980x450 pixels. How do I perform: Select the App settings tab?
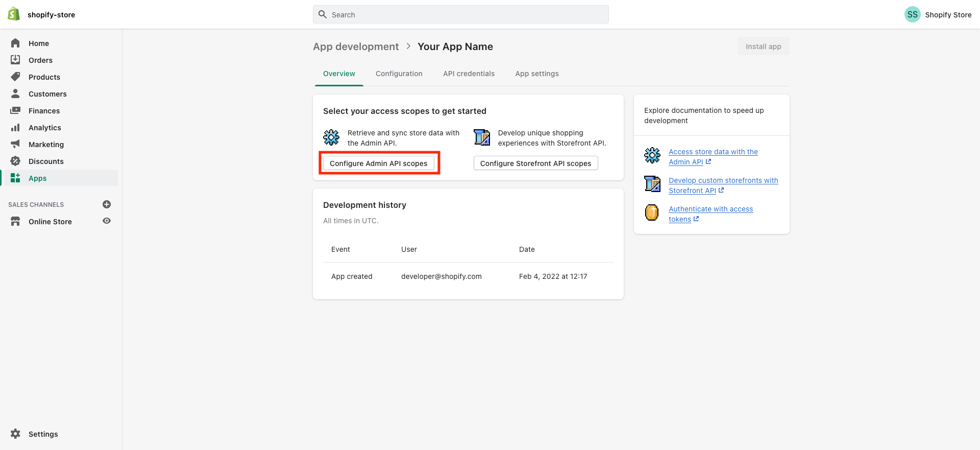pos(536,74)
